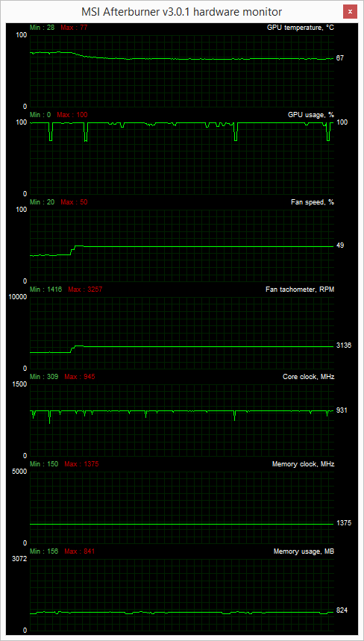Click 'Max : 945' in core clock graph
Screen dimensions: 364x641
(80, 377)
